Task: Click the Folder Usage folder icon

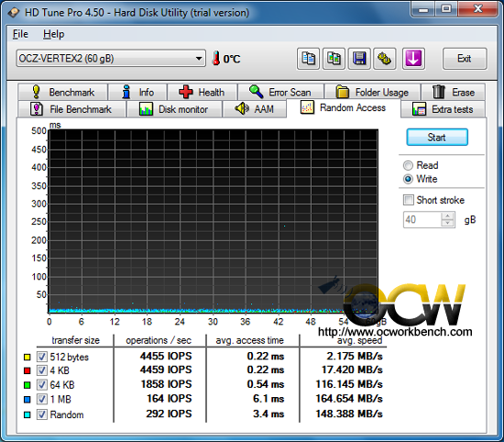Action: [343, 92]
